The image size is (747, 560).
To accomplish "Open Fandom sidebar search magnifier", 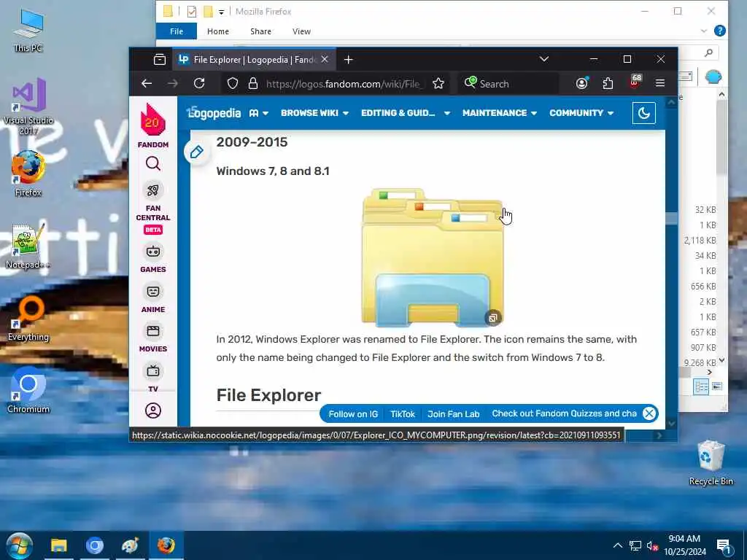I will [x=153, y=164].
